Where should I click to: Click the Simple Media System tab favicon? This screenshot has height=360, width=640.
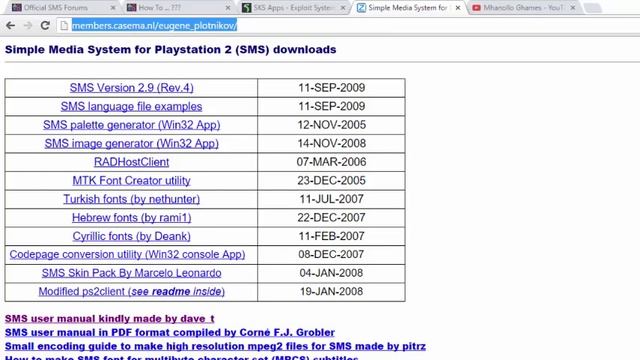361,7
